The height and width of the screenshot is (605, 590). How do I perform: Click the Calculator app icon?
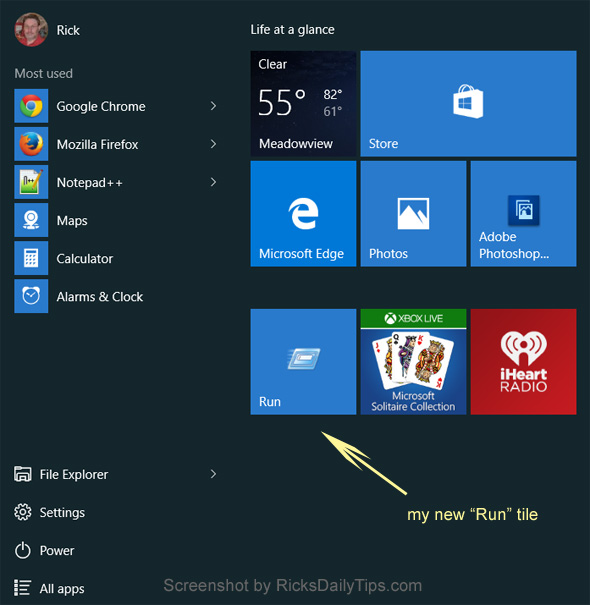tap(31, 258)
